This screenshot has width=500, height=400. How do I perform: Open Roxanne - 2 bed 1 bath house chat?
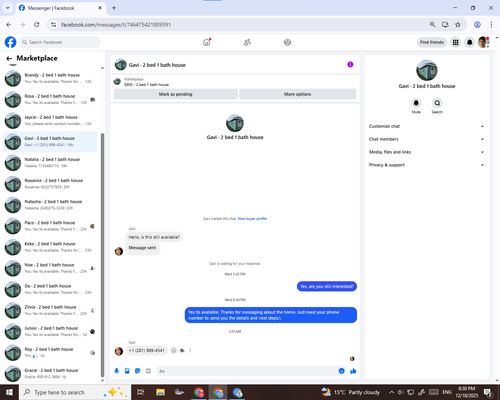(50, 184)
